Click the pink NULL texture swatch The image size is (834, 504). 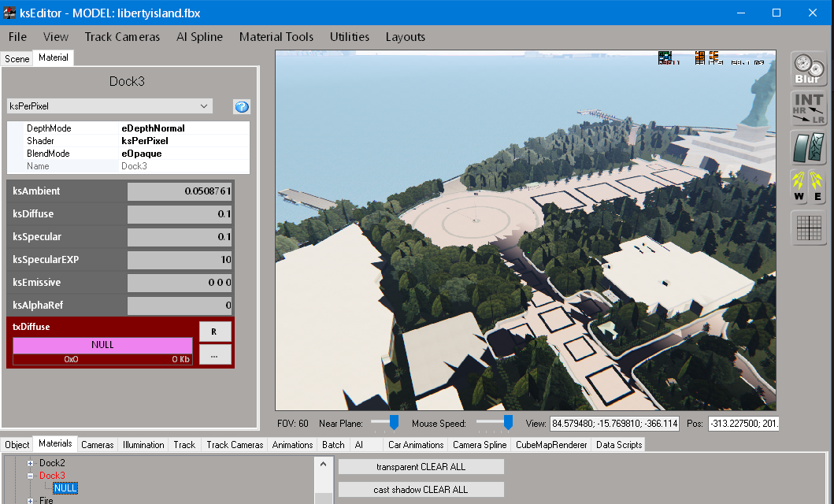[102, 345]
